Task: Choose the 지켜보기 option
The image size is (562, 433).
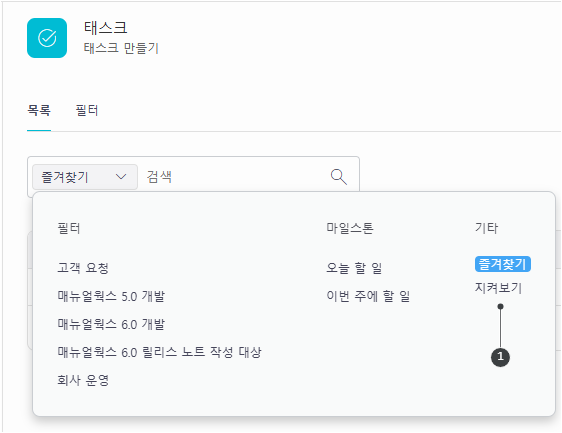Action: click(499, 288)
